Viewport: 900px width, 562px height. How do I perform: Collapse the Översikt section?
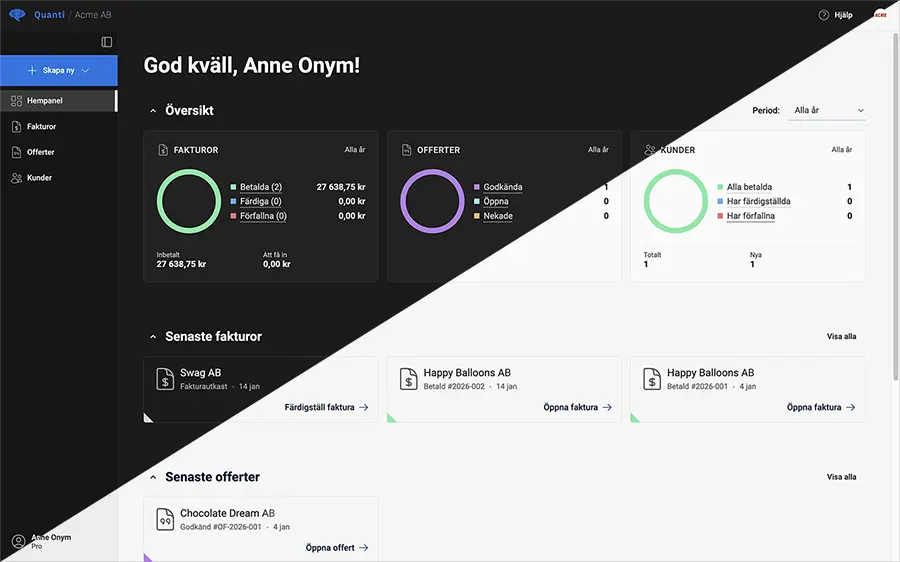coord(153,111)
